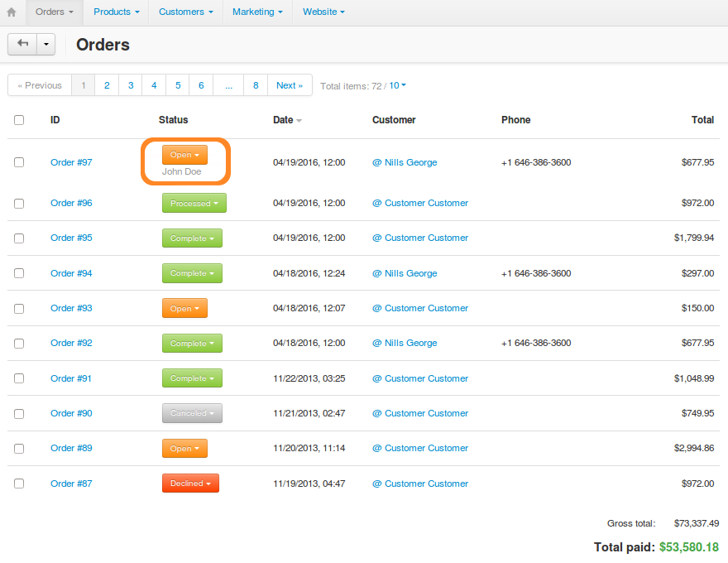The image size is (728, 563).
Task: Open Open status dropdown for Order #93
Action: pyautogui.click(x=184, y=308)
